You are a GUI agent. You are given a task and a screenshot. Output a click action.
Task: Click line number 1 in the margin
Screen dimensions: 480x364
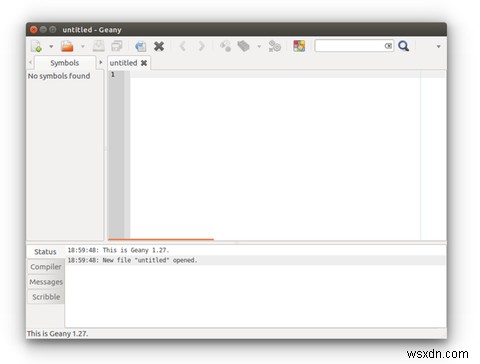tap(113, 74)
